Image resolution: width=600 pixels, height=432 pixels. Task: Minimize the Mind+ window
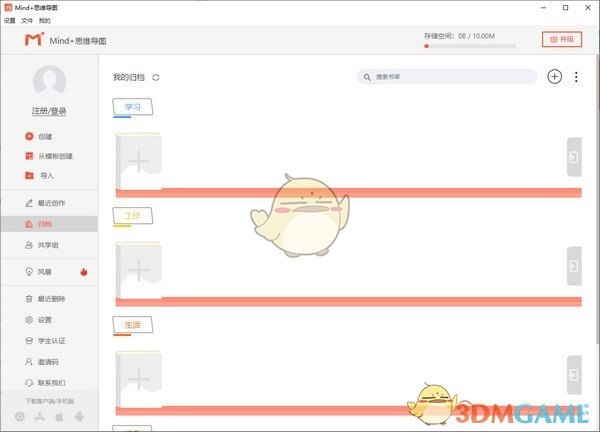click(543, 8)
